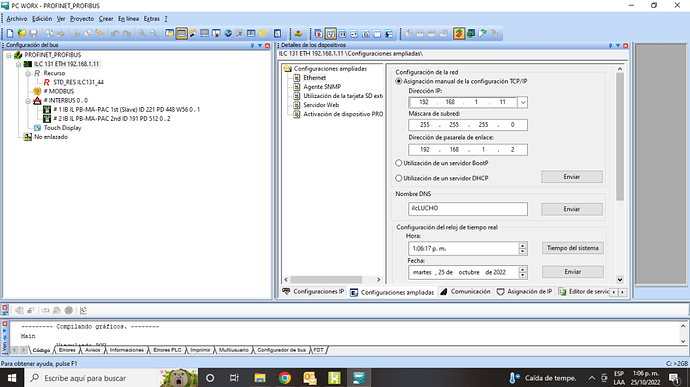Open the Errores PLC message tab
Image resolution: width=690 pixels, height=387 pixels.
[x=167, y=350]
